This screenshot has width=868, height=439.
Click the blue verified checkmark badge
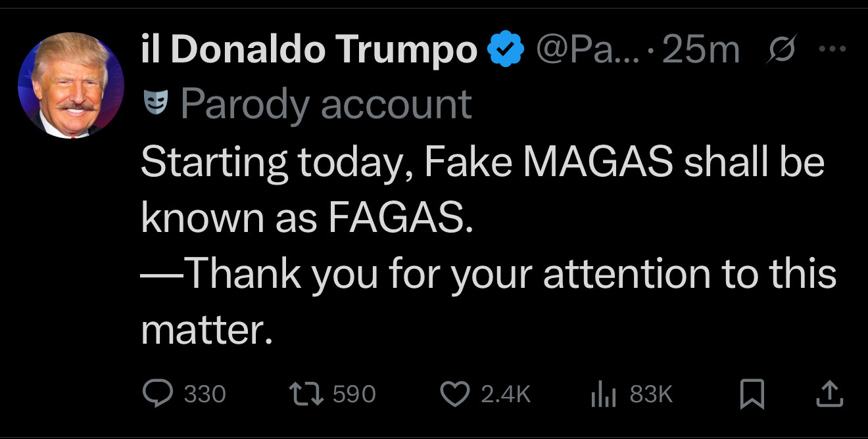(x=505, y=50)
